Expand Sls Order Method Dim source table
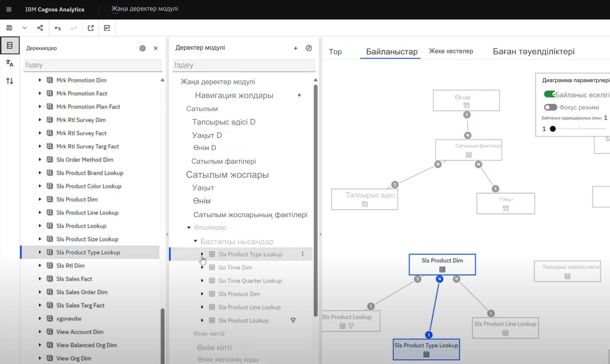The height and width of the screenshot is (364, 610). point(40,159)
